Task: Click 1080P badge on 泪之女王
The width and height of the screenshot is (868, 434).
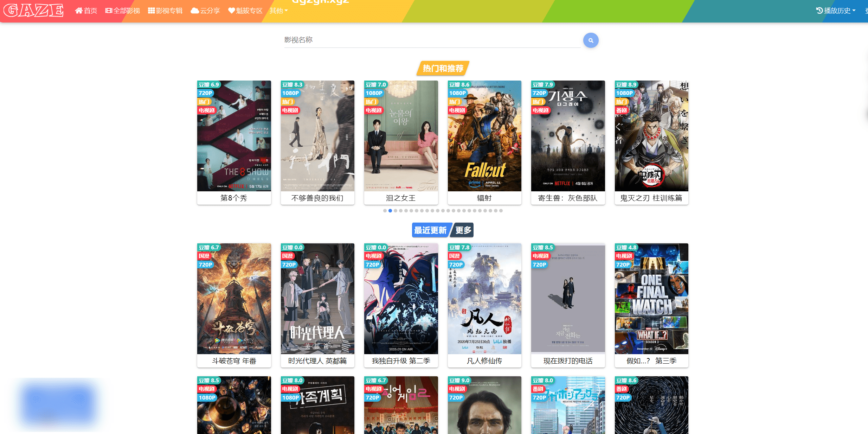Action: tap(374, 93)
